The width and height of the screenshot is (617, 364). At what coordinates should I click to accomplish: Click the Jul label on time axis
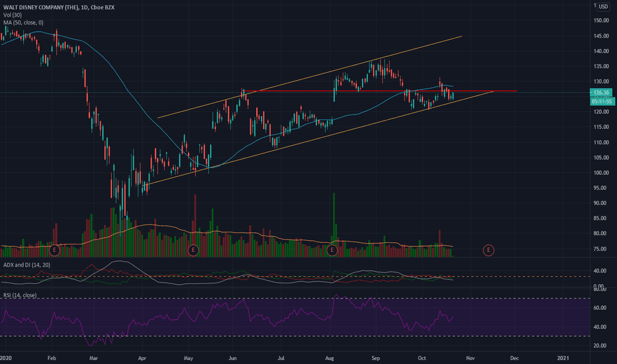click(x=281, y=358)
